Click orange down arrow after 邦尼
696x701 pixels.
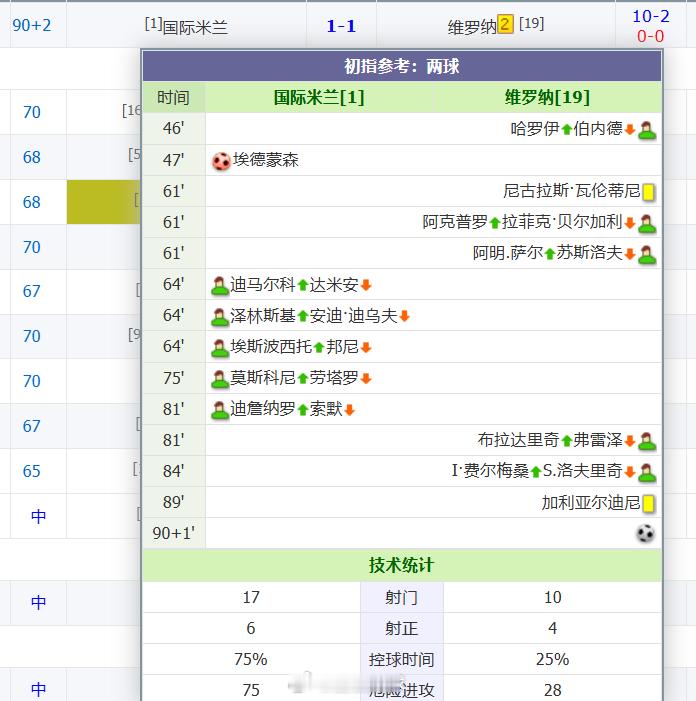tap(366, 347)
